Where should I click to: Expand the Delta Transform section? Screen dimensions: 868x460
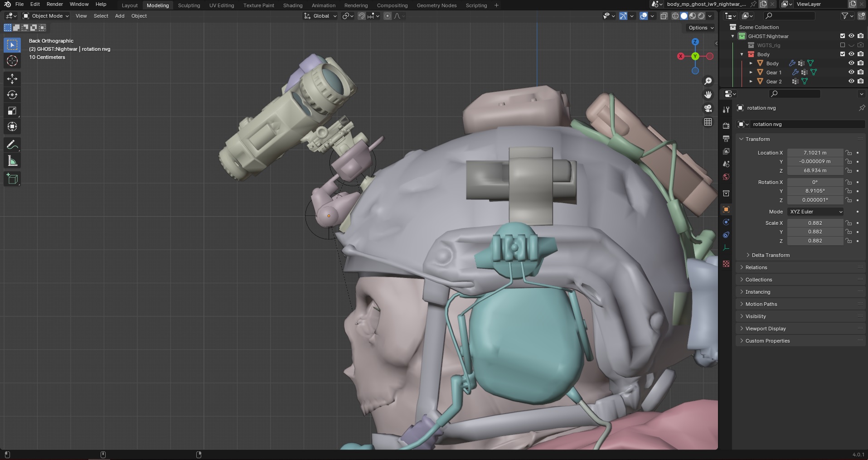tap(771, 255)
